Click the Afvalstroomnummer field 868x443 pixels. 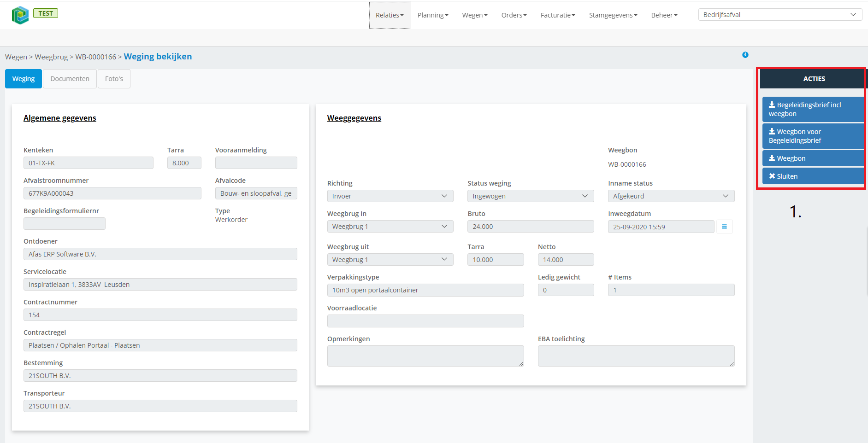click(112, 193)
